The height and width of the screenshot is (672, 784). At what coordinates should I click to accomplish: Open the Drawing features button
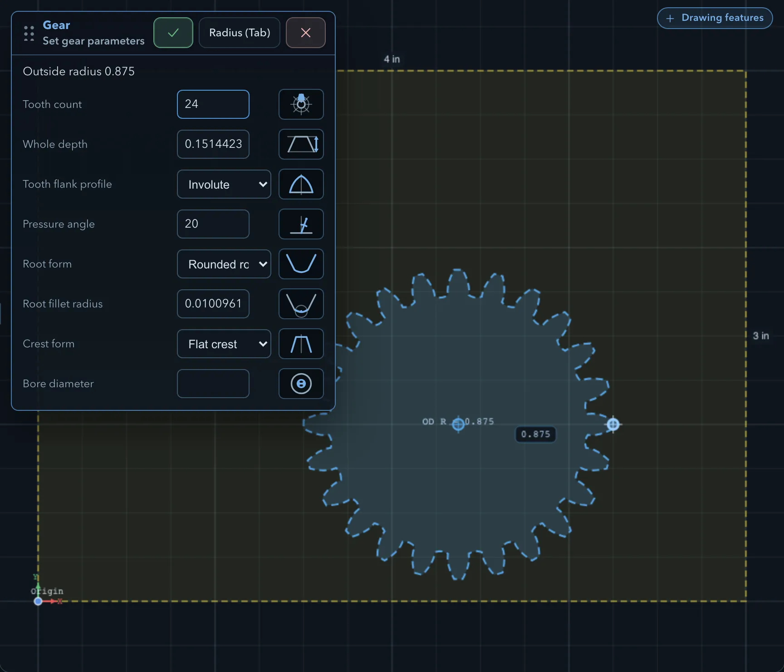tap(715, 18)
